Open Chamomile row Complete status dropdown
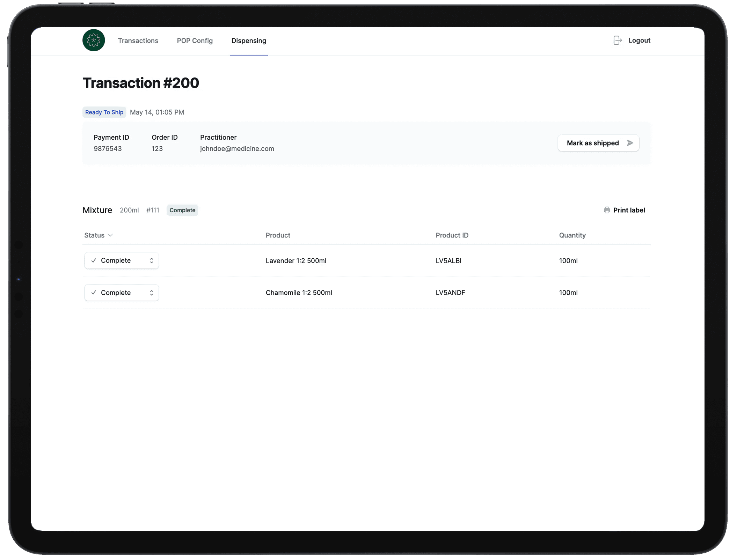Viewport: 737px width, 560px height. (121, 293)
